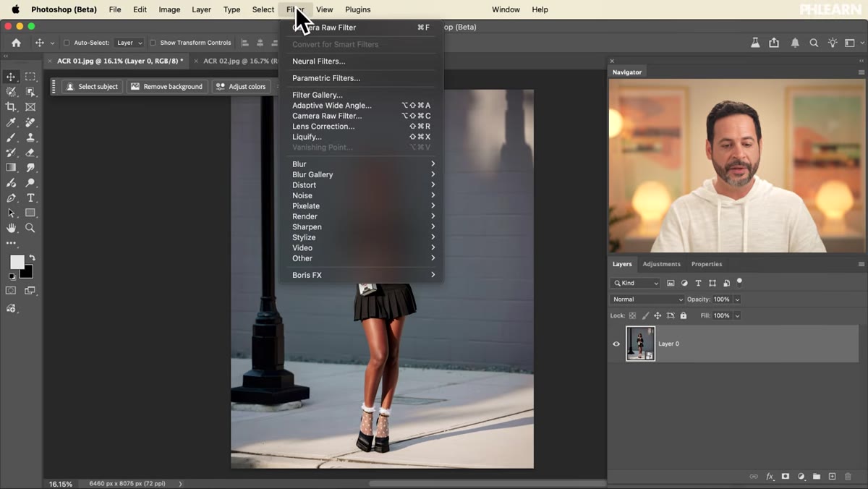
Task: Select the Eraser tool
Action: pyautogui.click(x=30, y=153)
